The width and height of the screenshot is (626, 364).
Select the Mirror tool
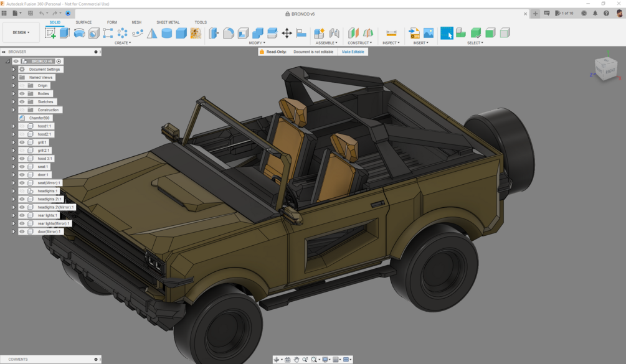point(152,33)
